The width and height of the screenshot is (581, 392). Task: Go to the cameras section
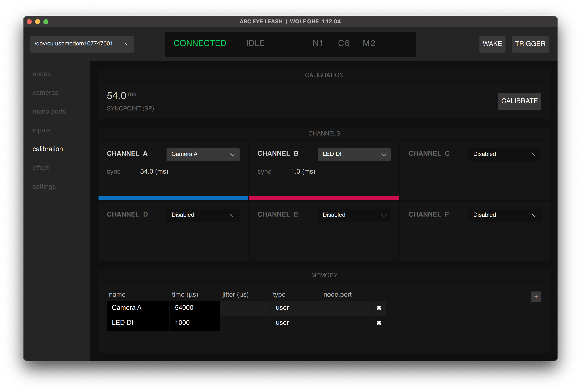click(45, 93)
